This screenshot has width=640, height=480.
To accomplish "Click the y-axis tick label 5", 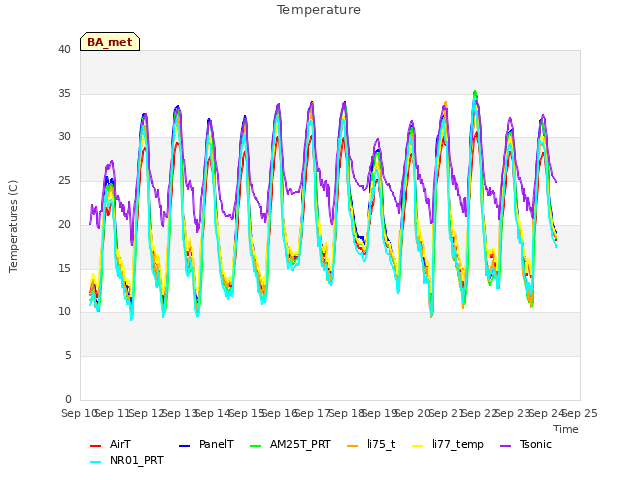I will (68, 356).
